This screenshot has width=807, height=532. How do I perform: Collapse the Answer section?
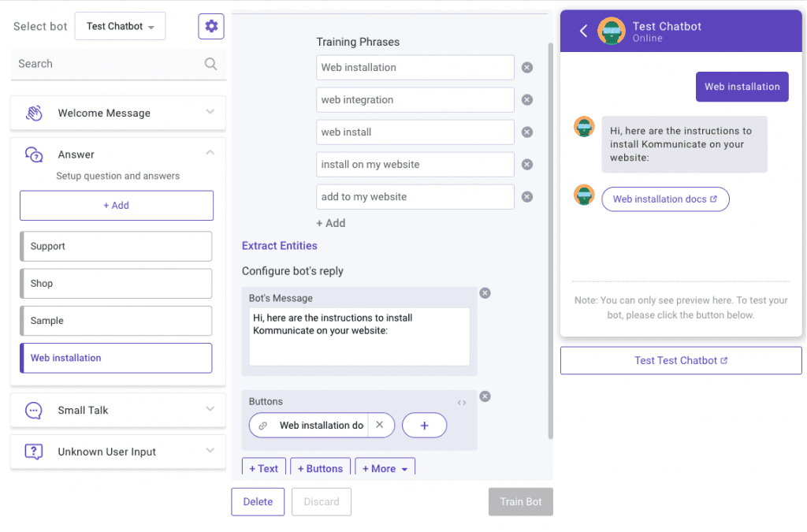(210, 152)
